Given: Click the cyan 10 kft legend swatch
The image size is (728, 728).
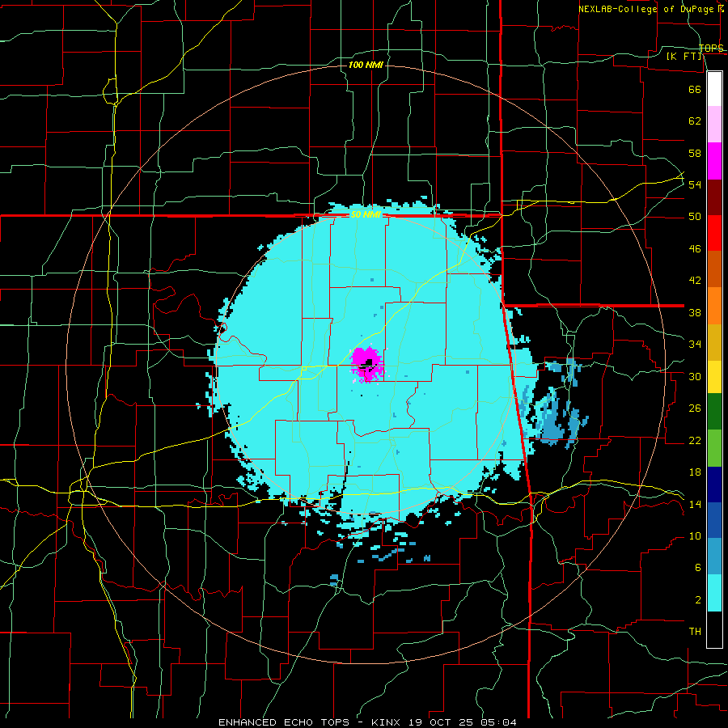Looking at the screenshot, I should coord(714,594).
